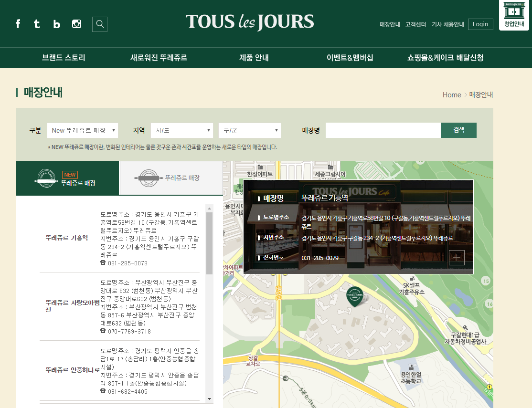The height and width of the screenshot is (408, 532).
Task: Click the store pin marker on map
Action: pos(355,296)
